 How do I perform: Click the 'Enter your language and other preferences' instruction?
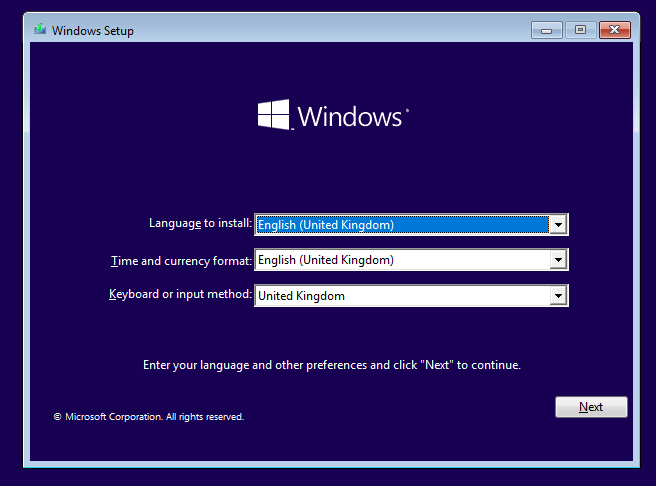332,365
